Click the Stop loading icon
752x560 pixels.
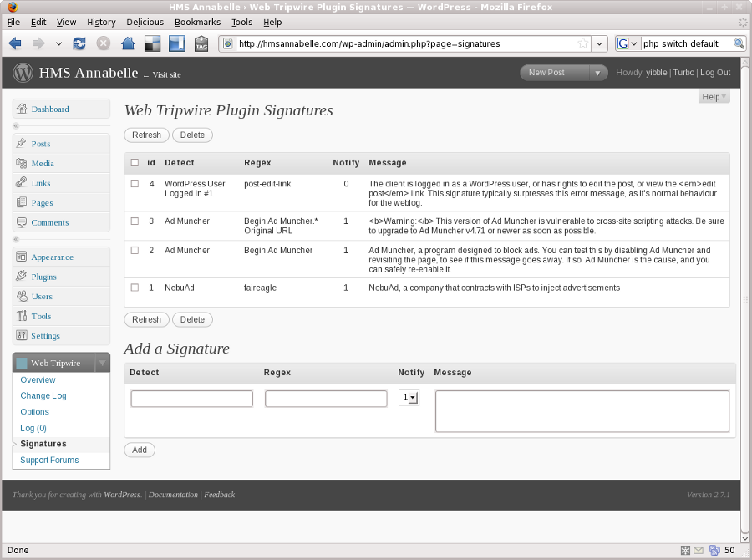point(103,43)
